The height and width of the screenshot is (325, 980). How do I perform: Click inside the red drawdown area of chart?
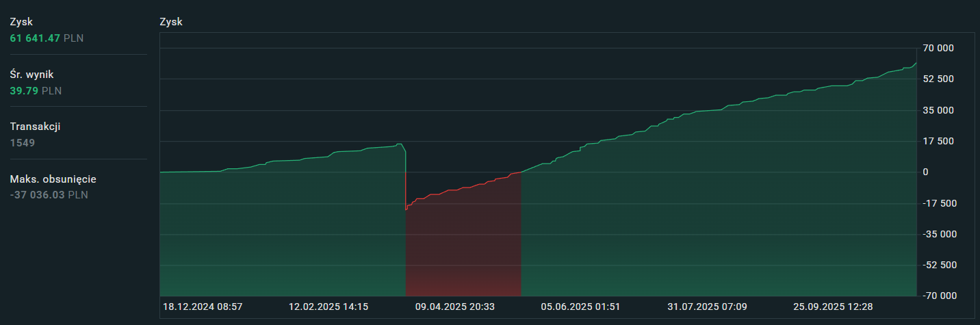click(x=463, y=246)
